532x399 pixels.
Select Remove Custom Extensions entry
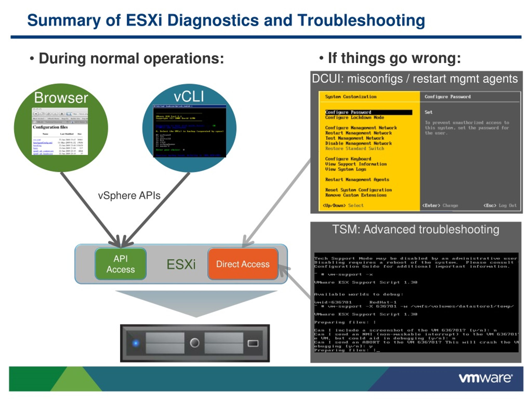pos(356,195)
